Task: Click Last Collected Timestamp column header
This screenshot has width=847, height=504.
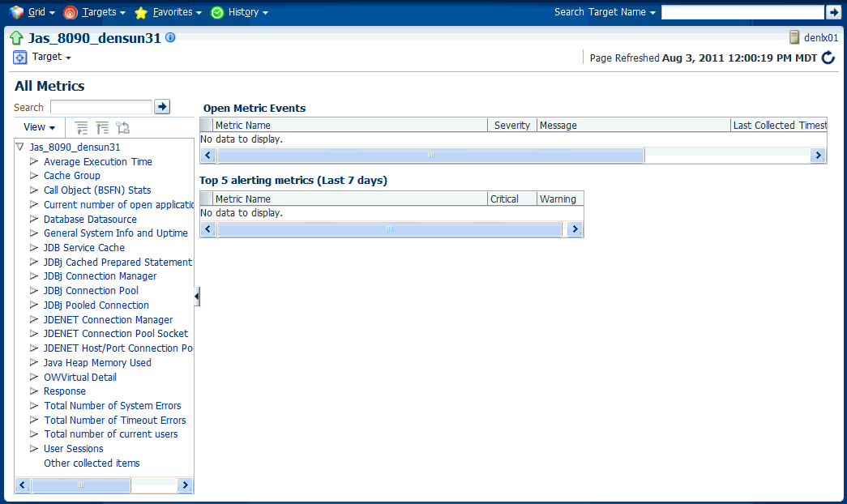Action: pyautogui.click(x=779, y=126)
